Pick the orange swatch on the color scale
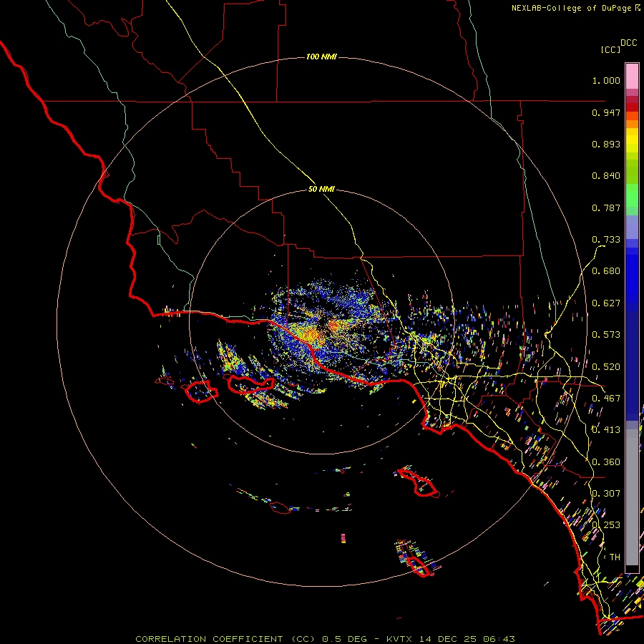The width and height of the screenshot is (644, 644). [632, 124]
